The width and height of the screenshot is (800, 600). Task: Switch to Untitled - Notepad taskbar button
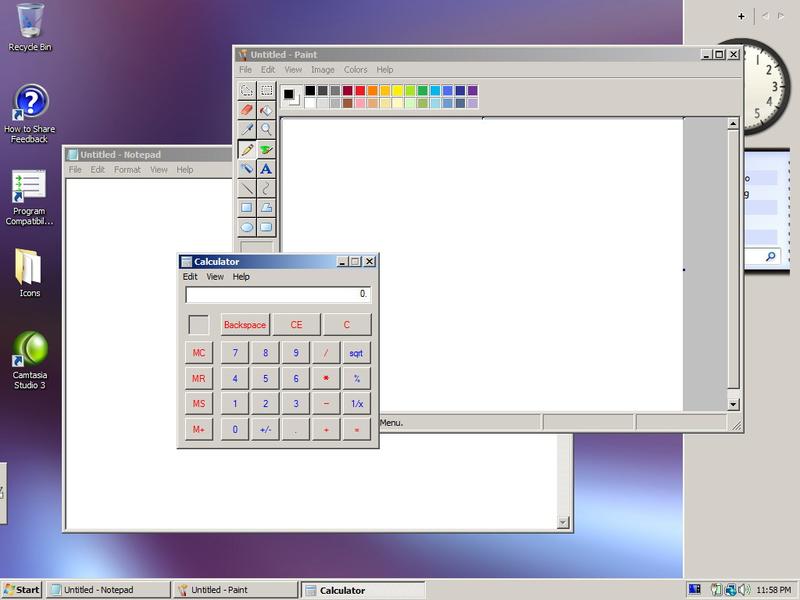[109, 590]
